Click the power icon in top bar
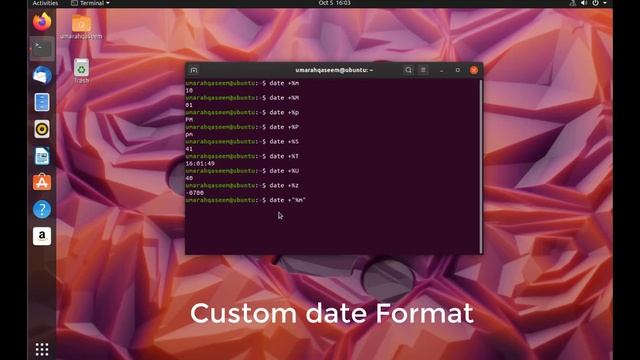The width and height of the screenshot is (640, 360). [596, 3]
